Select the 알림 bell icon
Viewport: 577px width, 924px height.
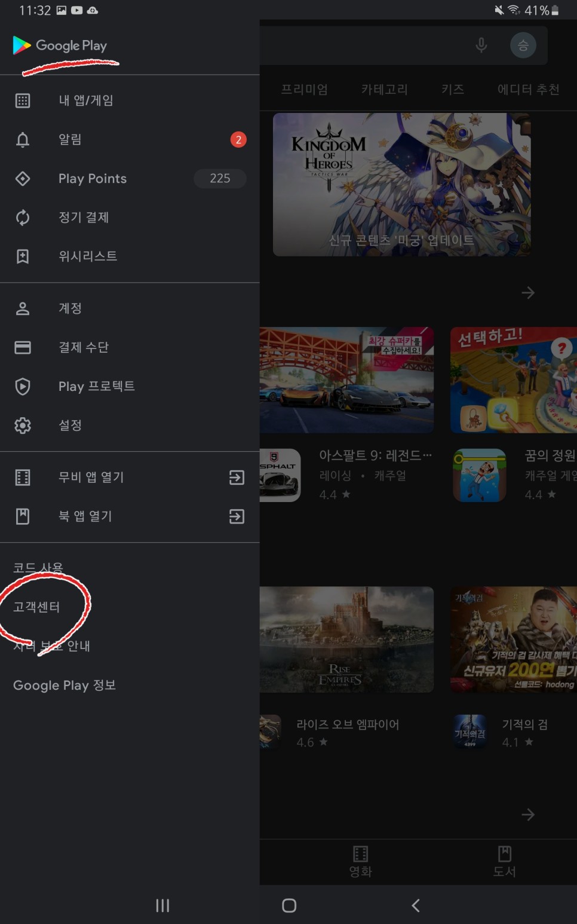[x=23, y=139]
